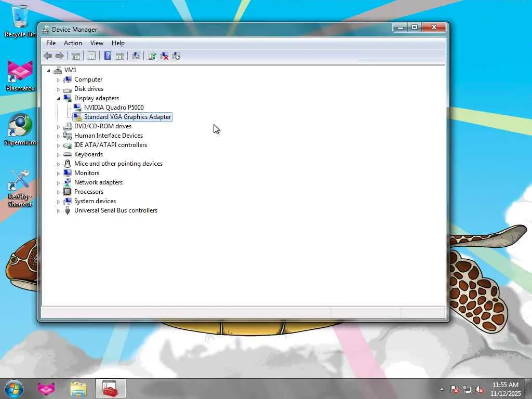Minimize the Device Manager window
The image size is (532, 399).
(x=401, y=27)
